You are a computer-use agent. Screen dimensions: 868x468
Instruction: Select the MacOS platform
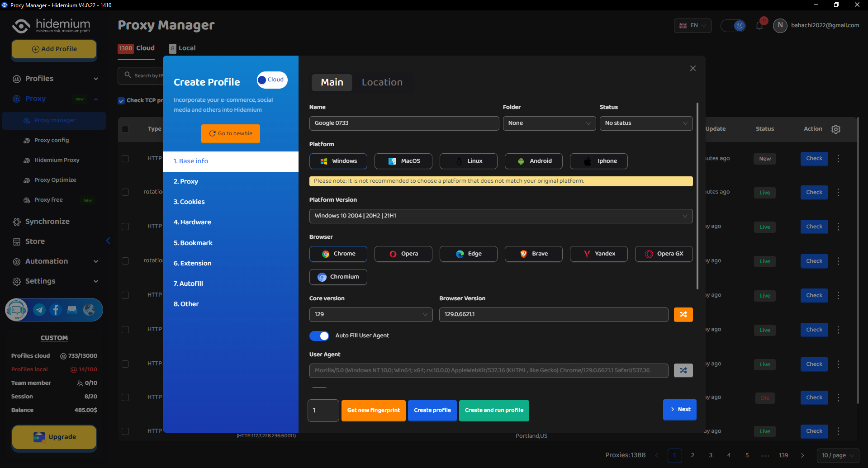pos(403,161)
